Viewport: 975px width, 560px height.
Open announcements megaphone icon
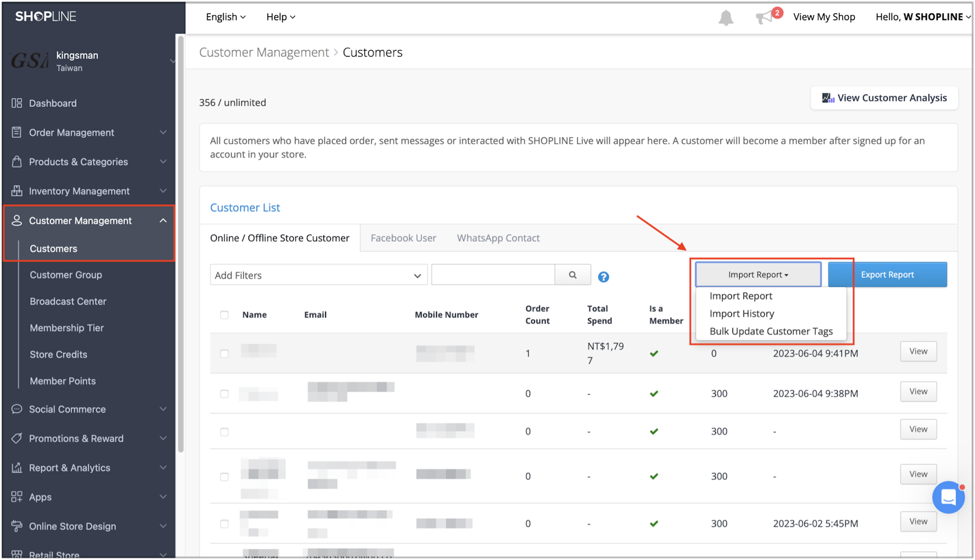click(764, 17)
